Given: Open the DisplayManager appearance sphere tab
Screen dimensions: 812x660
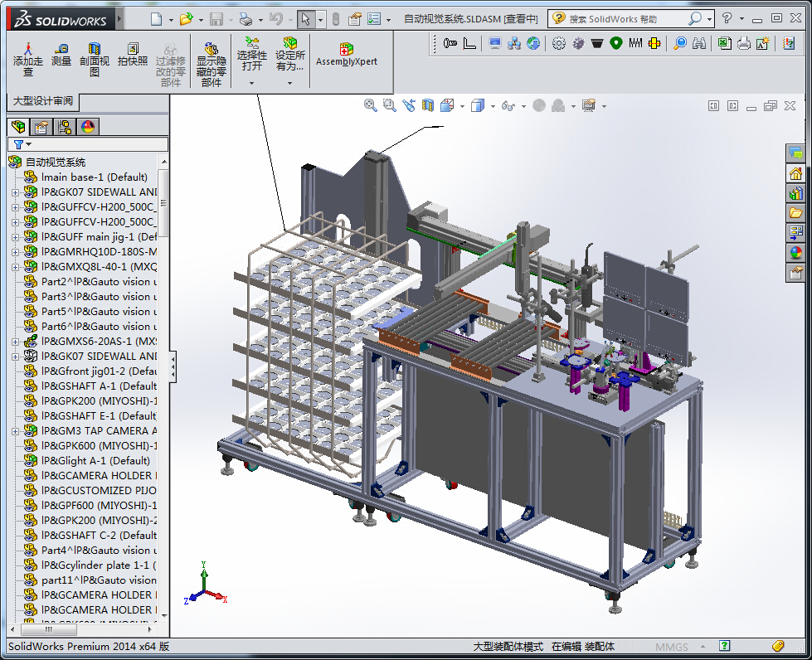Looking at the screenshot, I should tap(88, 127).
